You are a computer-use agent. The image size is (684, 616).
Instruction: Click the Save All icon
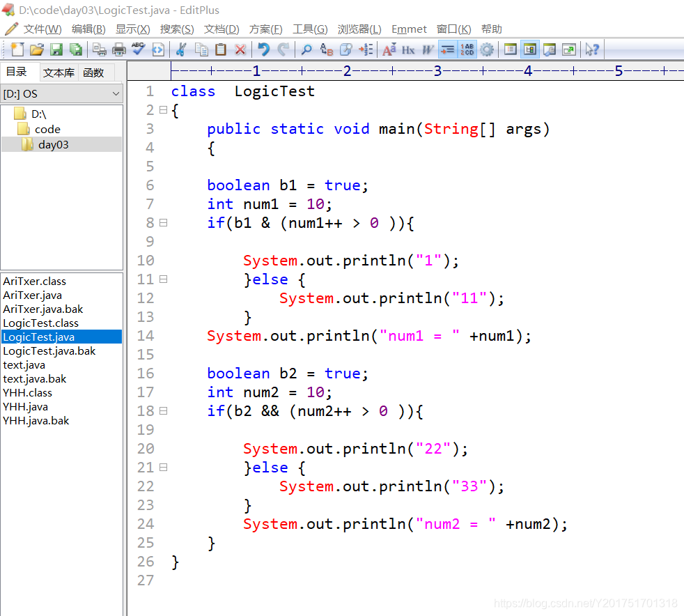76,49
